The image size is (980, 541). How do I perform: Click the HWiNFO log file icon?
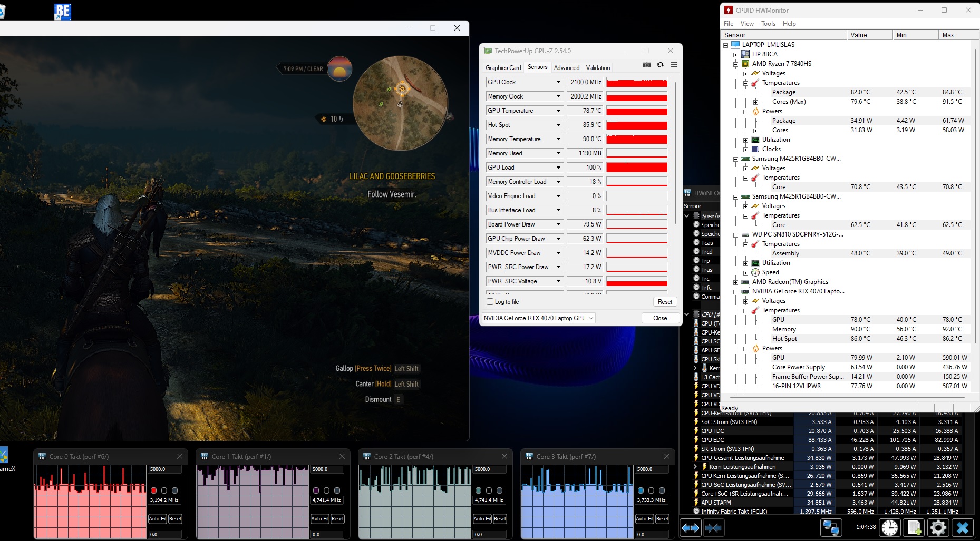(x=914, y=527)
